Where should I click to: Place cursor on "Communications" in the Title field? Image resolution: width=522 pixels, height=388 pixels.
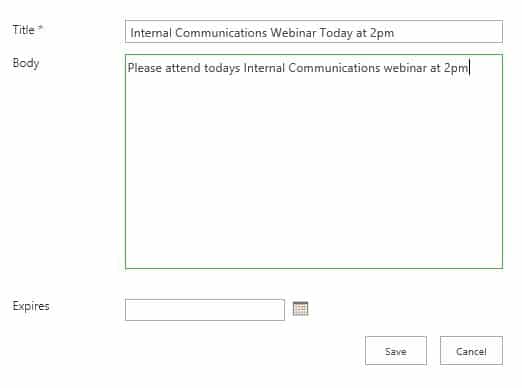(221, 33)
